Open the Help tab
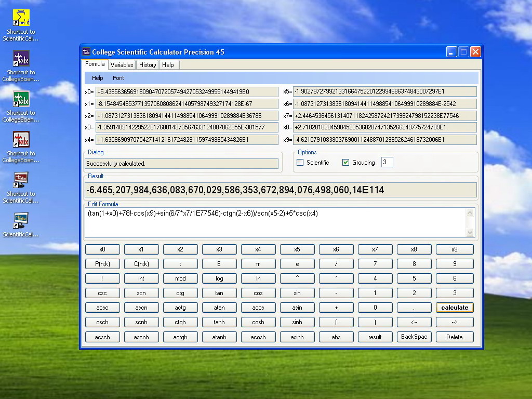This screenshot has width=532, height=399. [168, 65]
